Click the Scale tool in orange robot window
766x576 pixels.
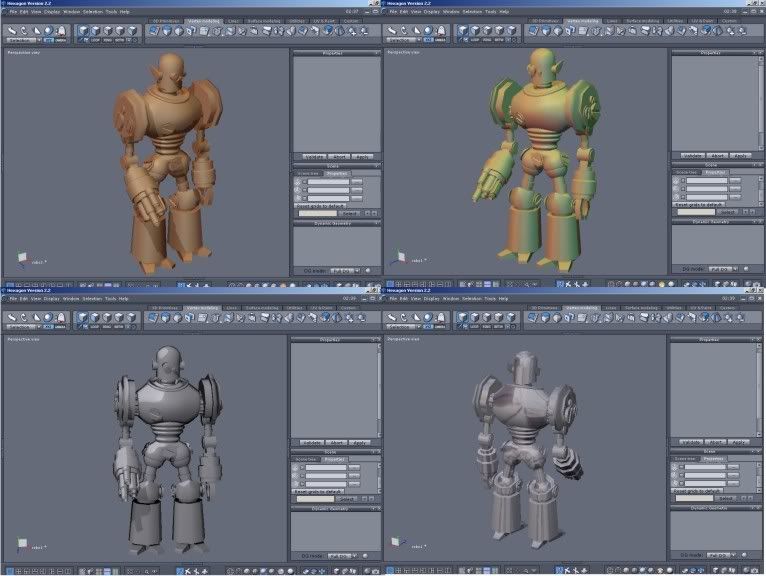pos(36,31)
